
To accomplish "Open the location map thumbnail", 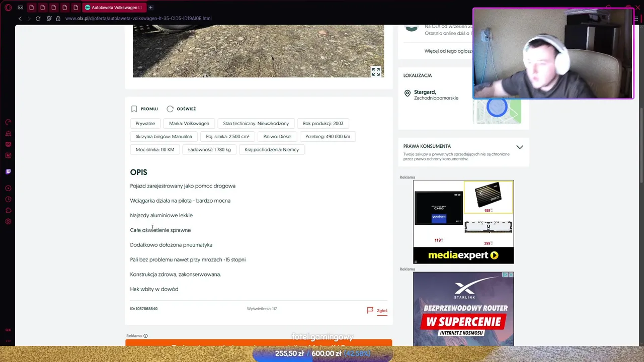I will [497, 111].
